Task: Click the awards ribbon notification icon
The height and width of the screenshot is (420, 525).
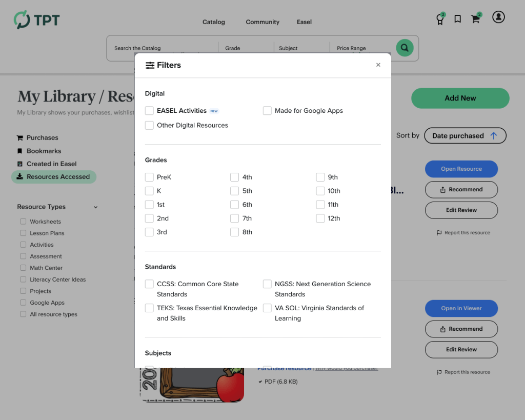Action: pos(440,19)
